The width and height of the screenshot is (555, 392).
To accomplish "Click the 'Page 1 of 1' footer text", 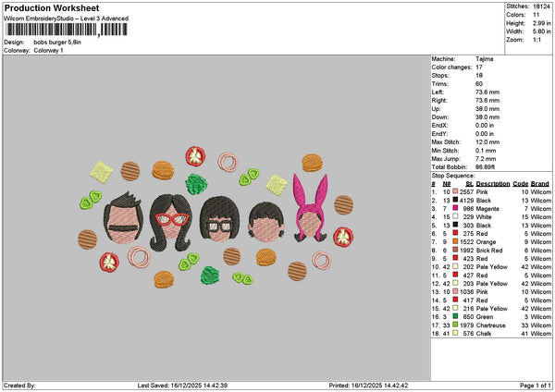I will pyautogui.click(x=536, y=386).
